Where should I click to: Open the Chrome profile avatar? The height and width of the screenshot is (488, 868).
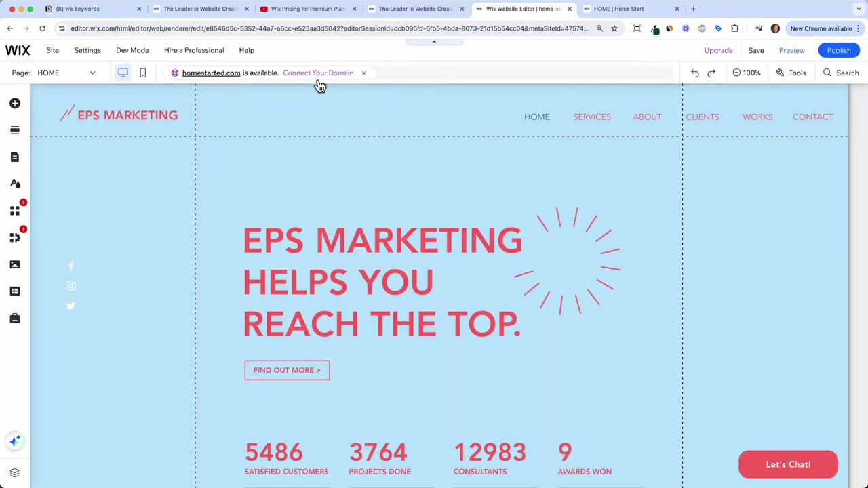[775, 28]
